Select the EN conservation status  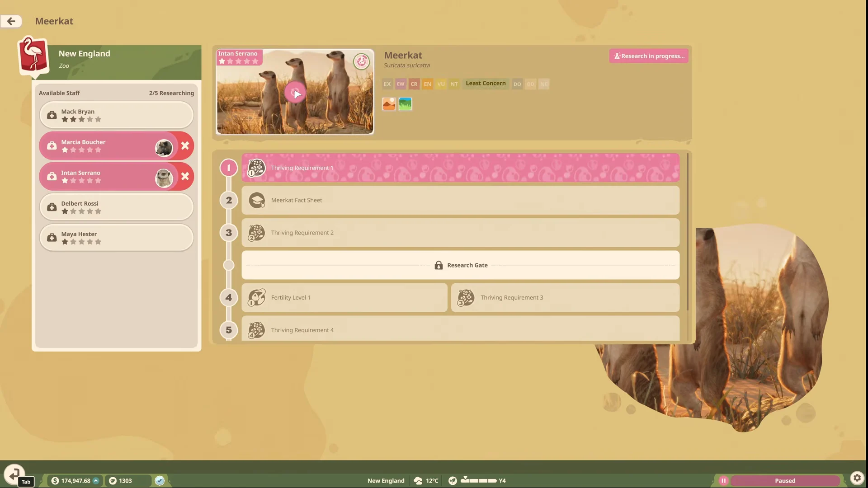[428, 84]
